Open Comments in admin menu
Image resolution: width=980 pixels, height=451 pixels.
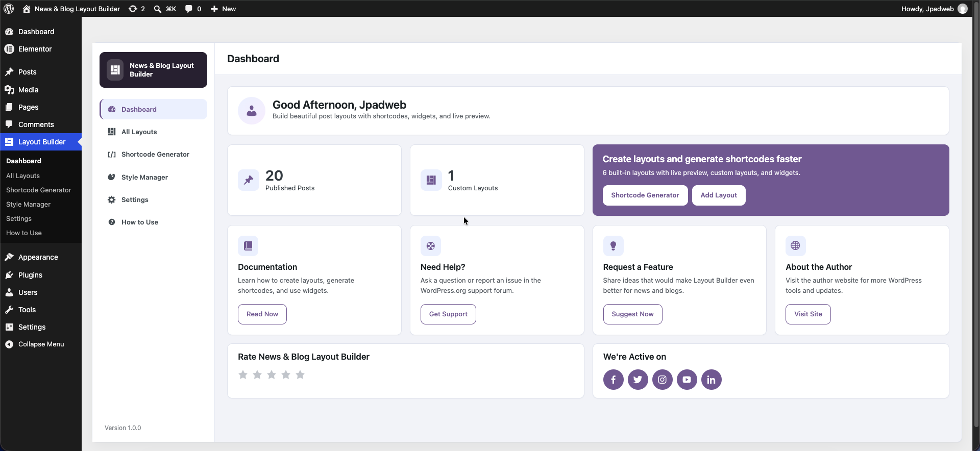pos(41,124)
